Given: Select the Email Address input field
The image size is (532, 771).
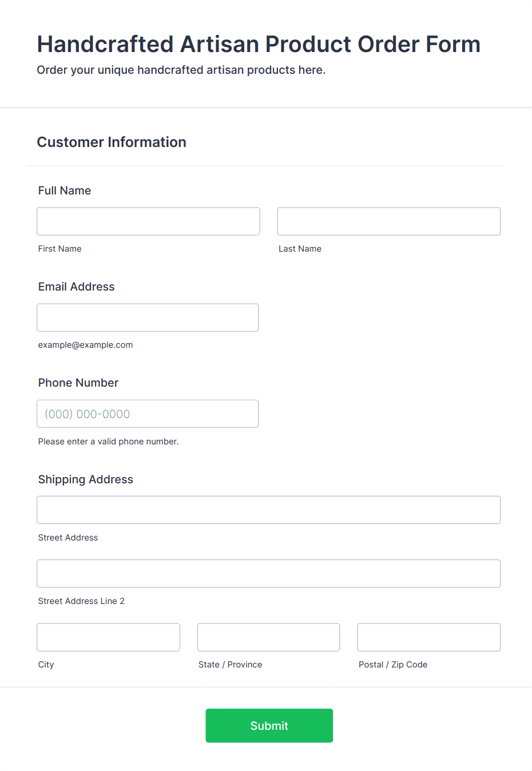Looking at the screenshot, I should [148, 317].
